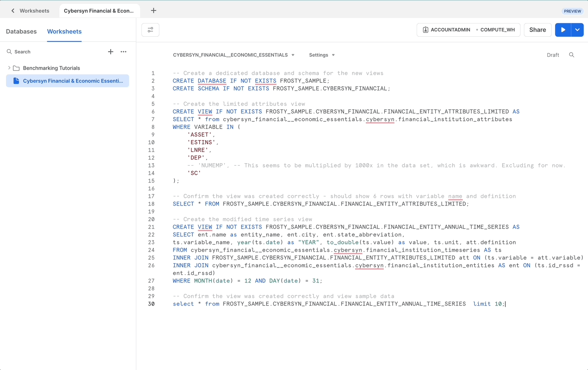This screenshot has width=588, height=370.
Task: Open the Settings dropdown
Action: tap(322, 55)
